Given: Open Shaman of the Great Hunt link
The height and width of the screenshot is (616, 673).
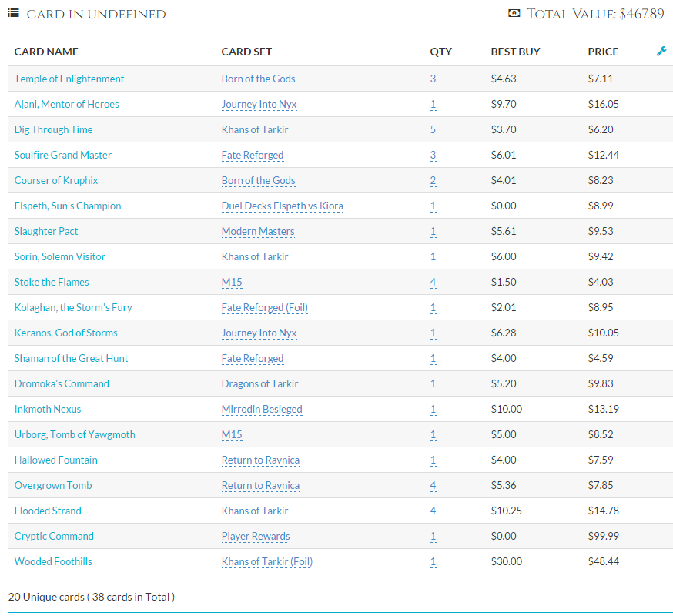Looking at the screenshot, I should (x=71, y=358).
